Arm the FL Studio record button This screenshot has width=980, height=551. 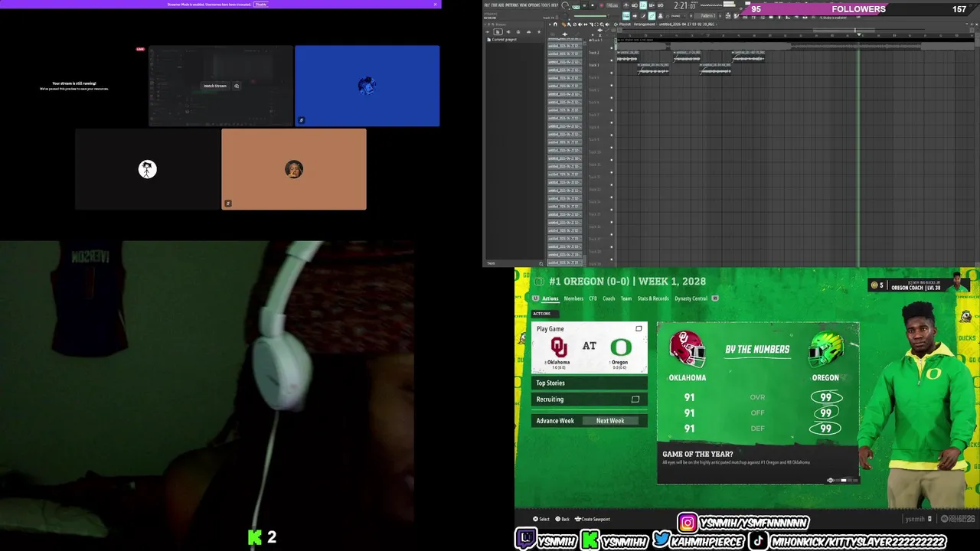pyautogui.click(x=602, y=5)
